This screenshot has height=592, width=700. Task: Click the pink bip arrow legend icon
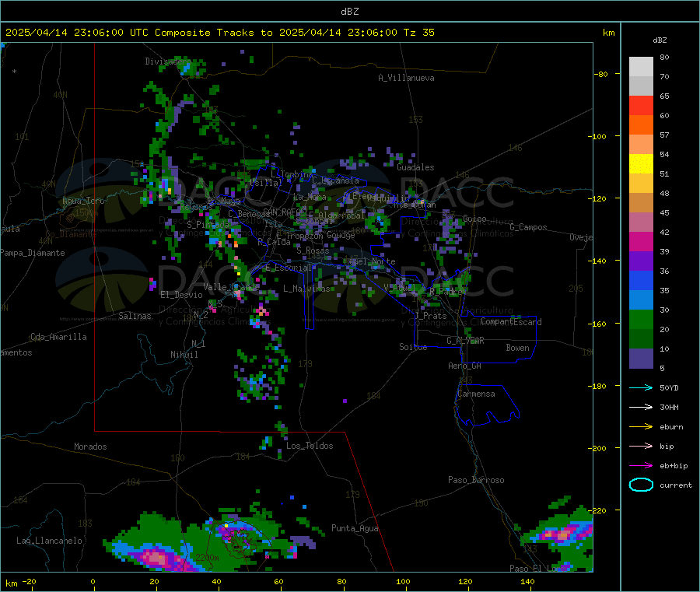[x=641, y=446]
